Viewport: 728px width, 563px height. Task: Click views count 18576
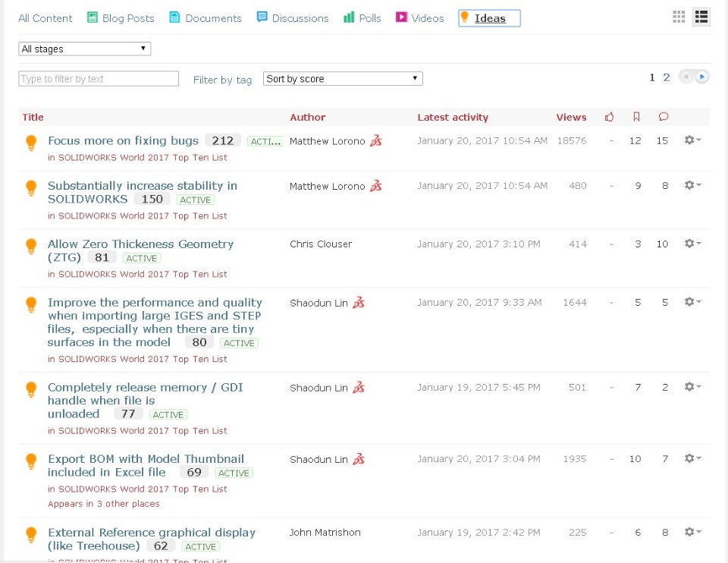(x=572, y=140)
